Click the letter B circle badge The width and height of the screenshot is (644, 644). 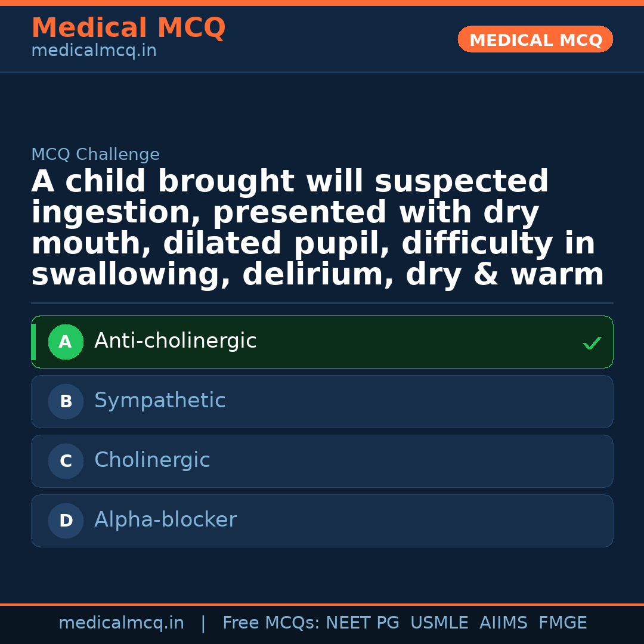(x=66, y=402)
